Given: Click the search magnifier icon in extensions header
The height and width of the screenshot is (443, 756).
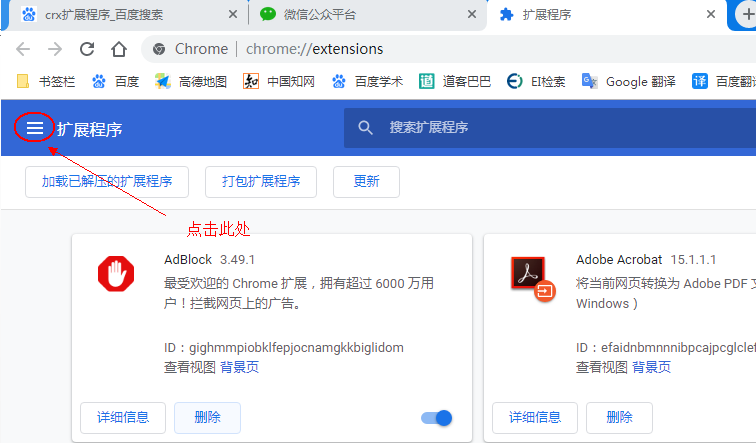Looking at the screenshot, I should tap(365, 128).
